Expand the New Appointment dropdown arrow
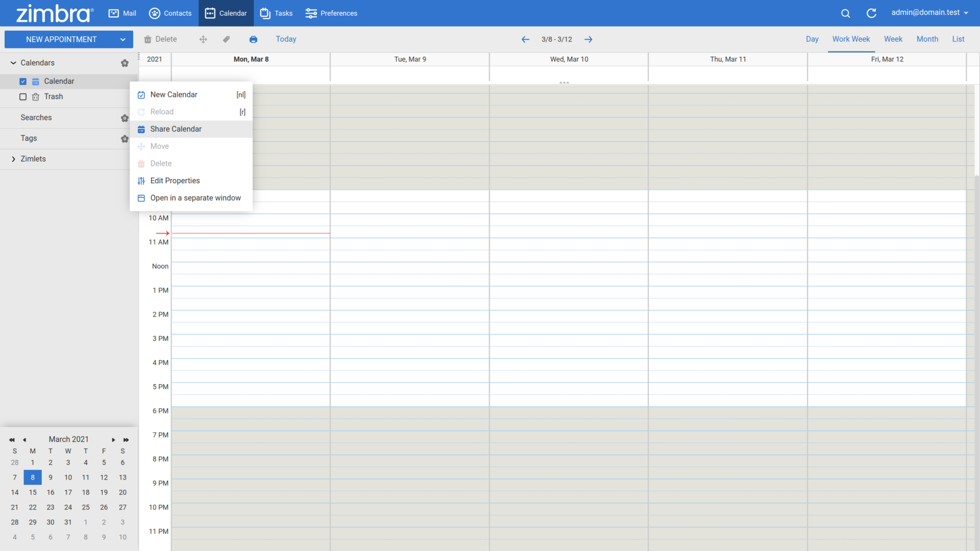Image resolution: width=980 pixels, height=551 pixels. [123, 39]
